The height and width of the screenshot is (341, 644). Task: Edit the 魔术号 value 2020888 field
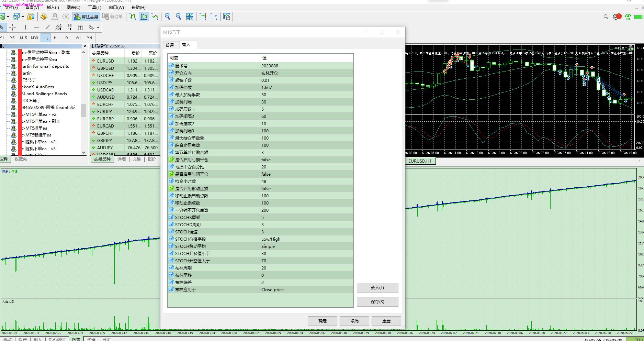pos(307,66)
